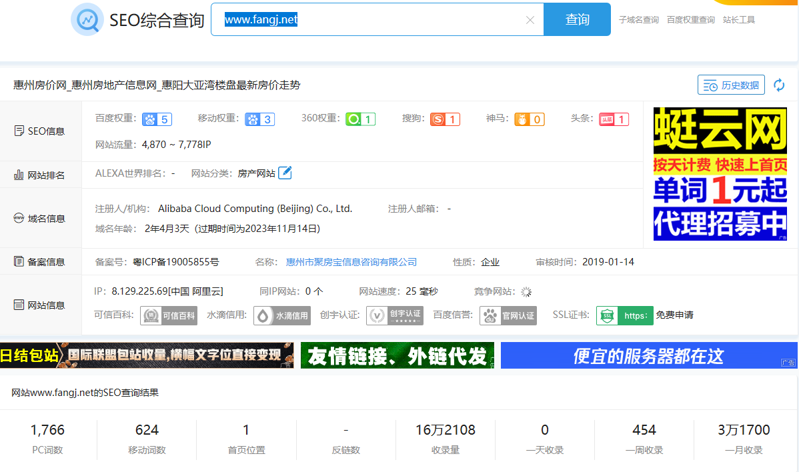Click the 可信百科 certification badge

click(169, 316)
